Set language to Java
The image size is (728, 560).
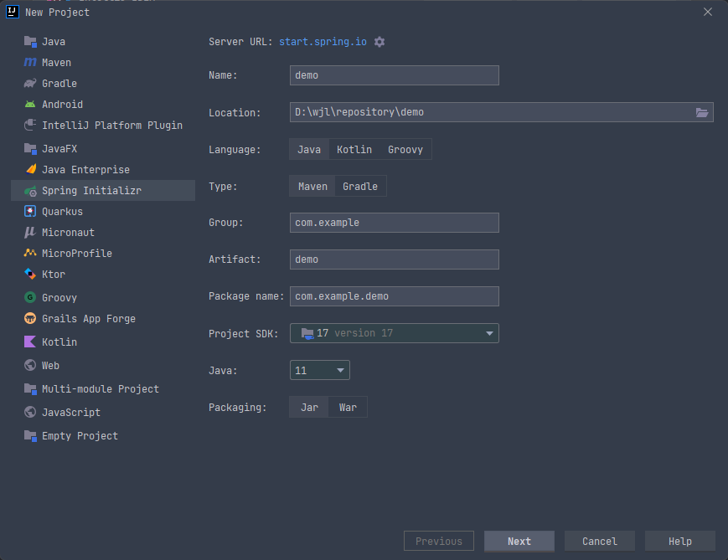[x=309, y=149]
